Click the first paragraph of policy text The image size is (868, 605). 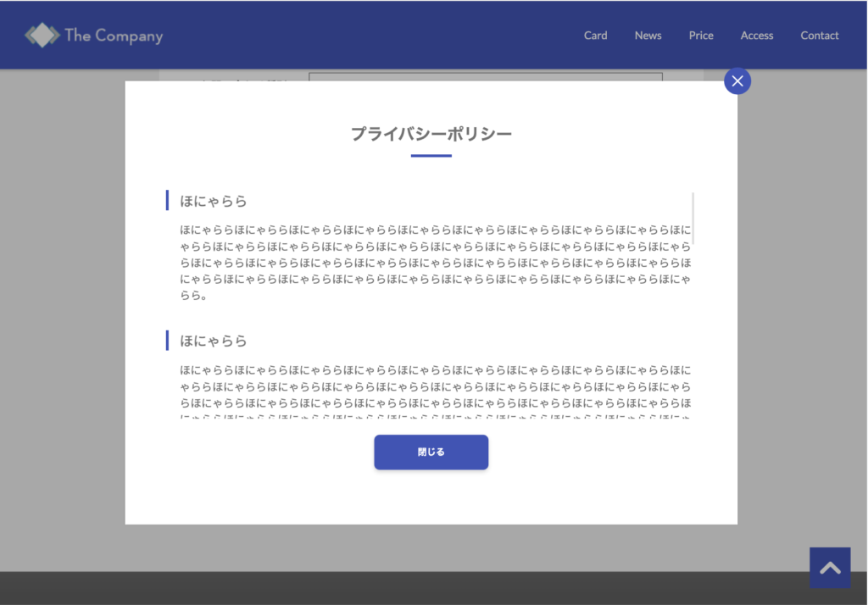pos(435,263)
